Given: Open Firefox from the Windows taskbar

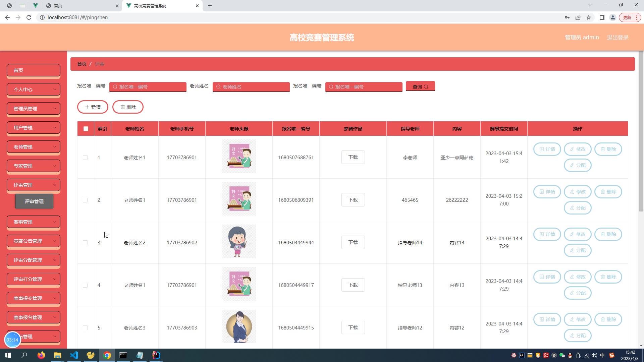Looking at the screenshot, I should tap(41, 355).
